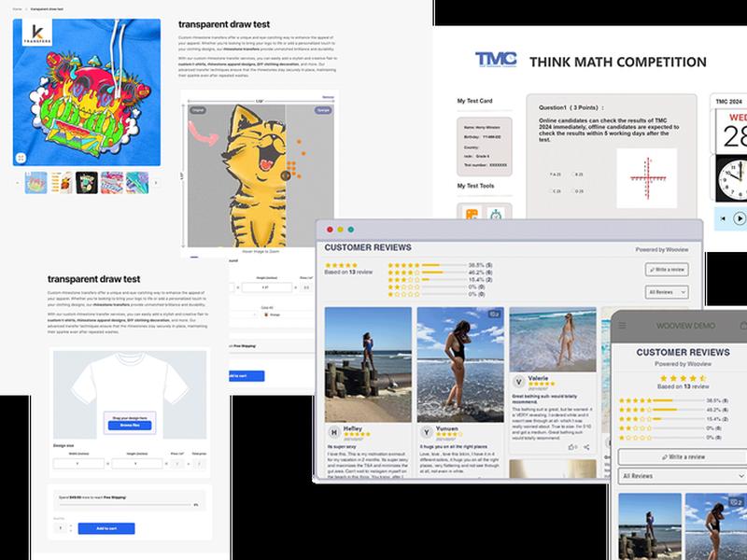Select the first hoodie thumbnail in the gallery

click(x=35, y=183)
